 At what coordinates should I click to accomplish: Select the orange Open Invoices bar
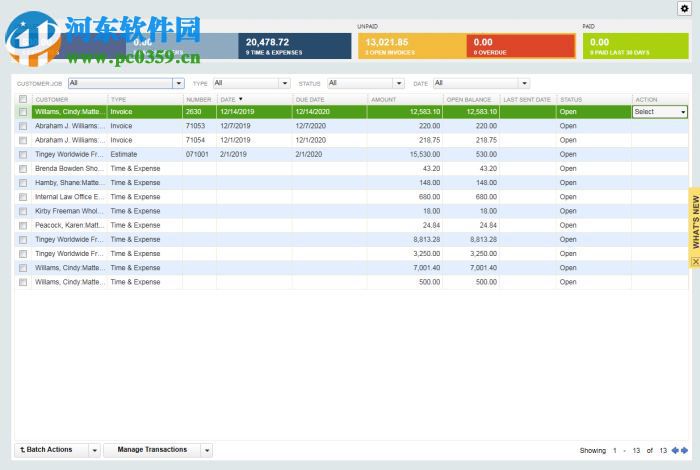click(x=412, y=46)
